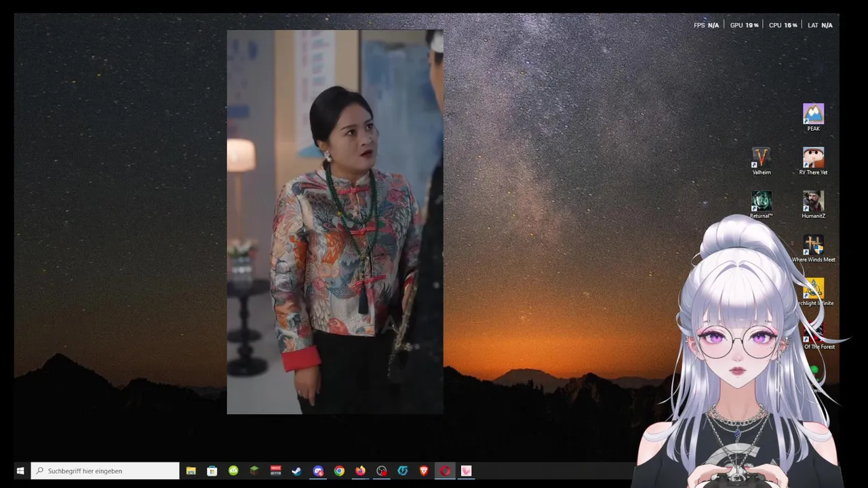Select the Valheim desktop shortcut

(762, 161)
